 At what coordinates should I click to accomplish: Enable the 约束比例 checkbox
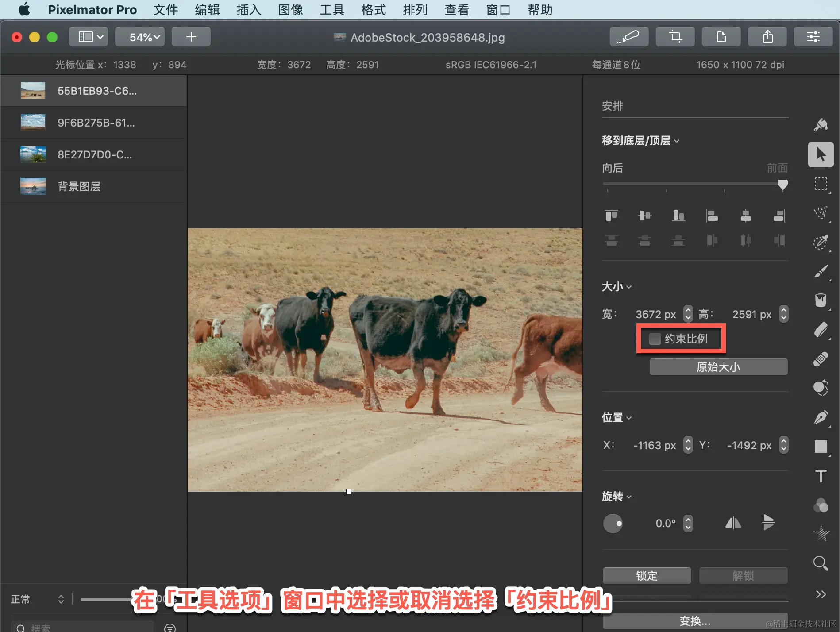pos(655,339)
